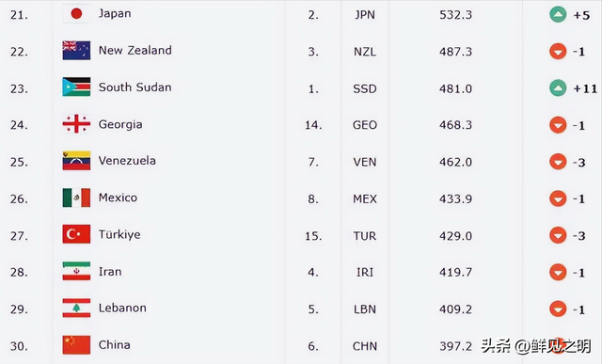The width and height of the screenshot is (602, 364).
Task: Click the Türkiye flag icon
Action: 76,234
